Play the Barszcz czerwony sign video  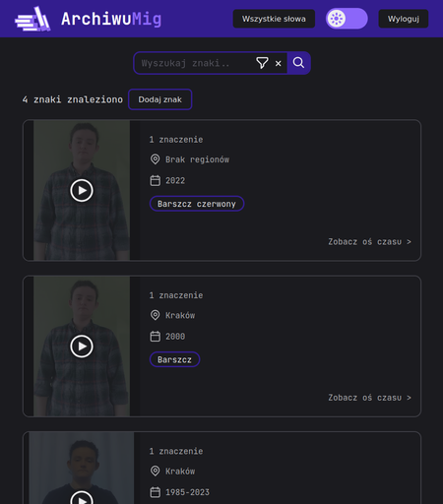click(x=82, y=190)
